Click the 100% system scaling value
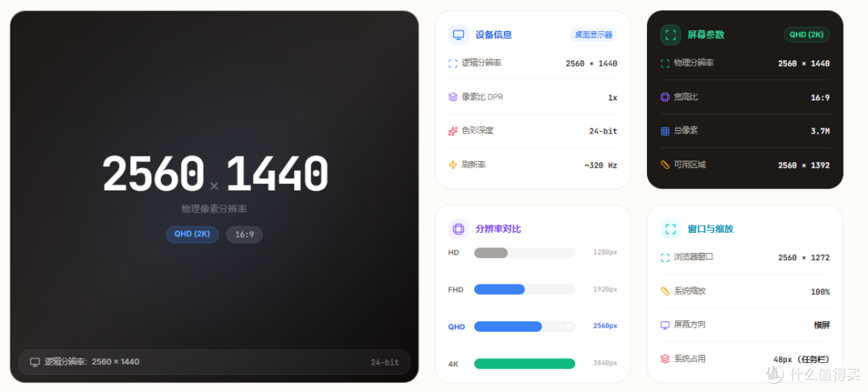Viewport: 868px width, 392px height. (x=821, y=292)
